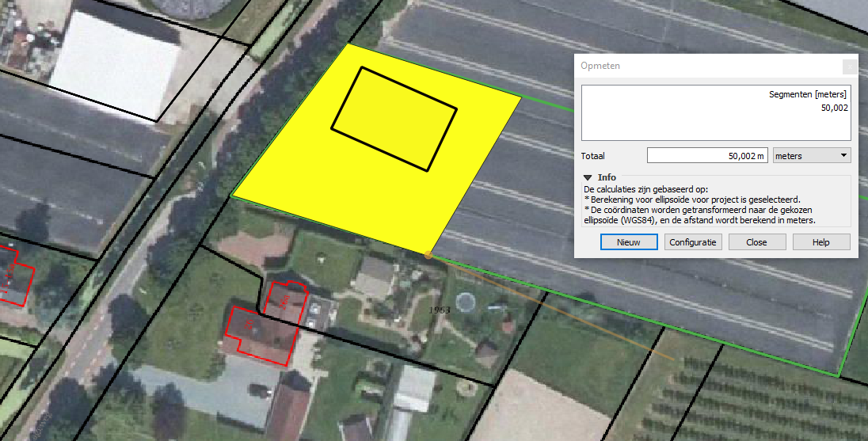Open the meters unit dropdown

click(812, 155)
